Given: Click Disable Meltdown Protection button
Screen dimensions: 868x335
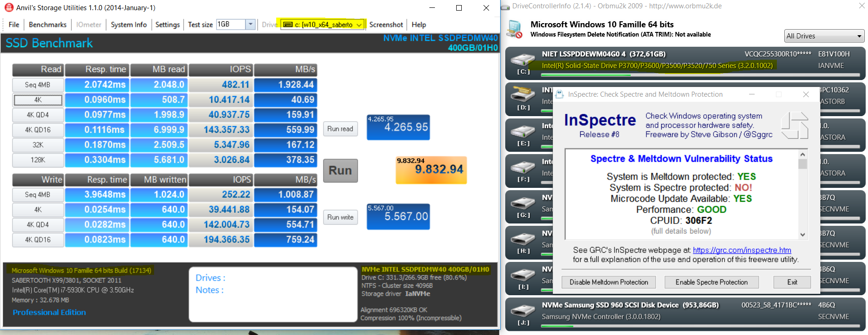Looking at the screenshot, I should point(609,282).
